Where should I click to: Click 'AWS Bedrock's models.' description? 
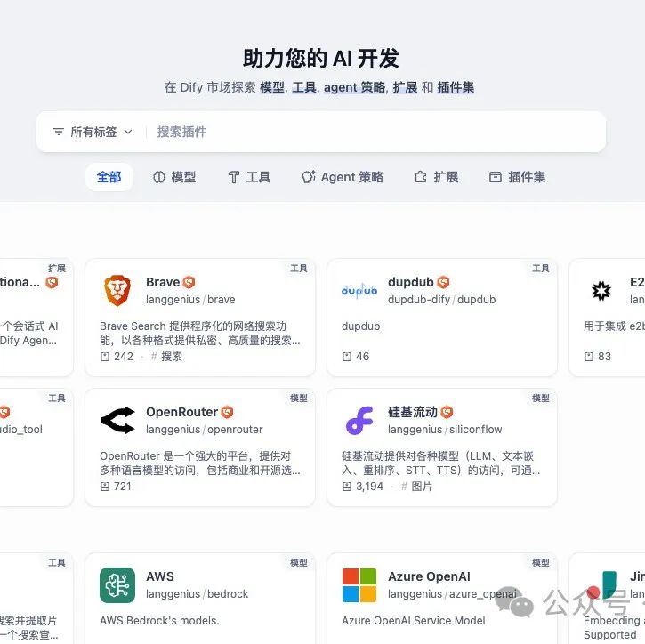[x=159, y=621]
